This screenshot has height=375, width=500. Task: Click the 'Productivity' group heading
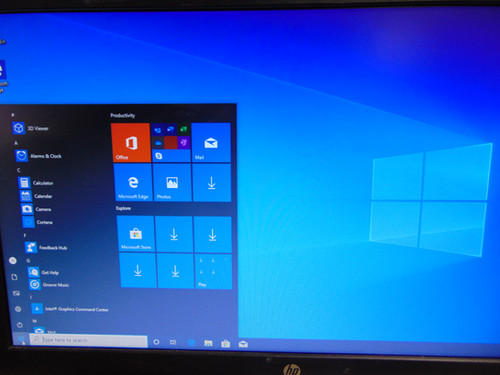tap(123, 115)
